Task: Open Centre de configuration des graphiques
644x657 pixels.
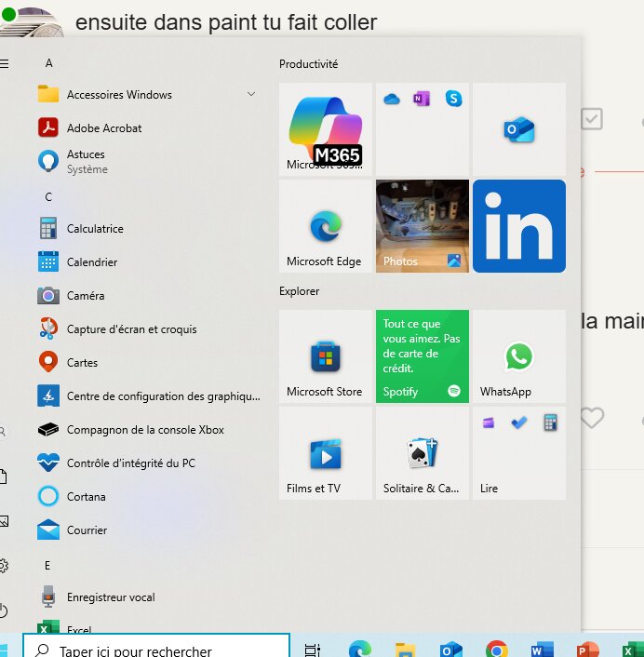Action: click(x=149, y=396)
